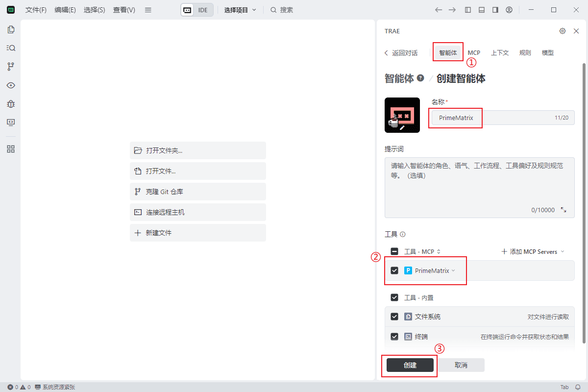
Task: Open the Extensions grid icon
Action: click(x=11, y=149)
